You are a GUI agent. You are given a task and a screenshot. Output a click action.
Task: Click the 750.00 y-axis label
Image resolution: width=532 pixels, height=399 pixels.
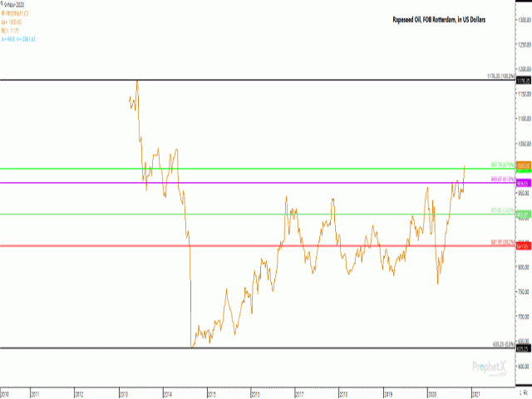[525, 292]
